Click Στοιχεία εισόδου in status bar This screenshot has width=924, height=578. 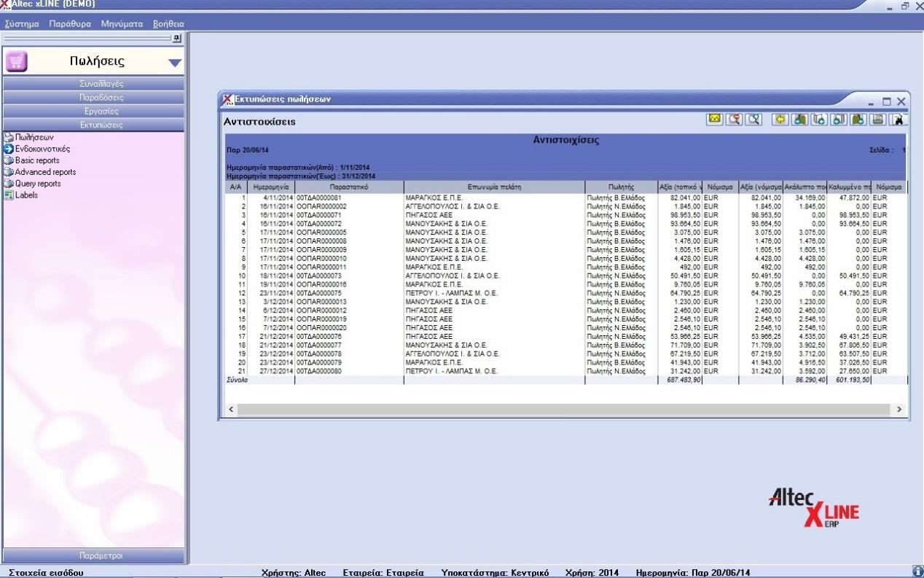[x=45, y=572]
